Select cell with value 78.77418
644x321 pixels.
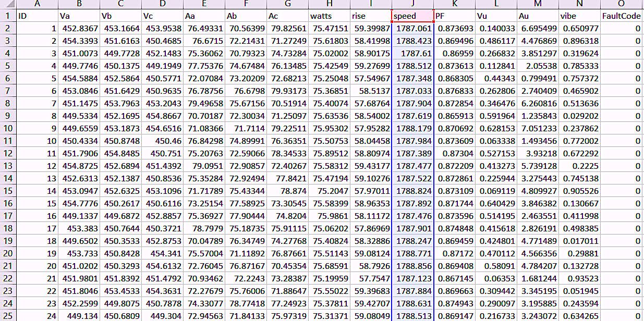[x=246, y=303]
